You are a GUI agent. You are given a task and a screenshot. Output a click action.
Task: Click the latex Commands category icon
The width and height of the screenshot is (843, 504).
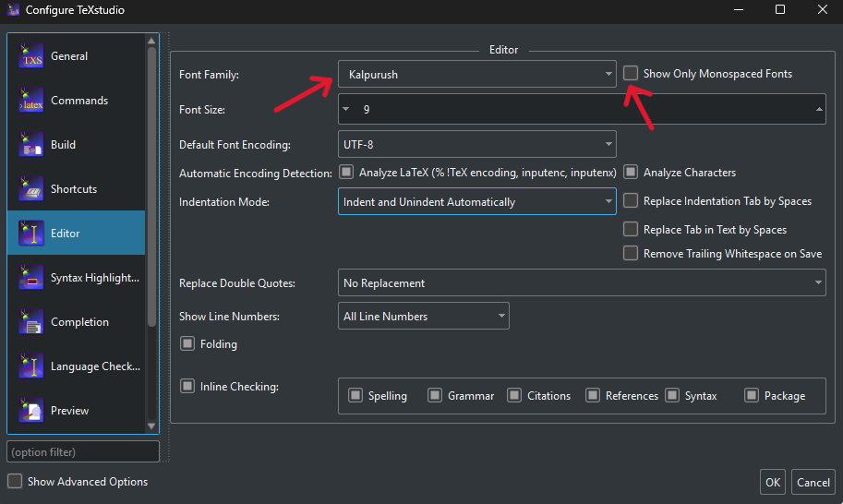click(x=31, y=101)
